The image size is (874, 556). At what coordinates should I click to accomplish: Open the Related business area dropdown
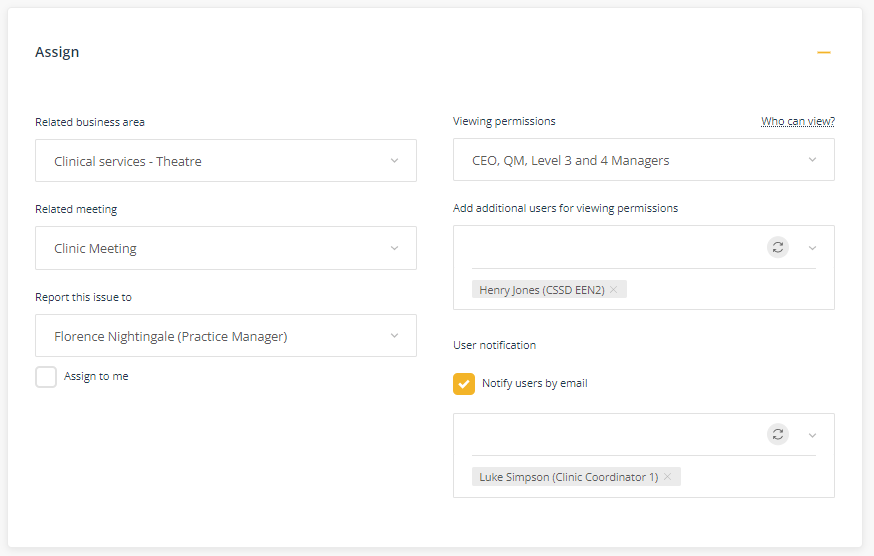point(226,161)
